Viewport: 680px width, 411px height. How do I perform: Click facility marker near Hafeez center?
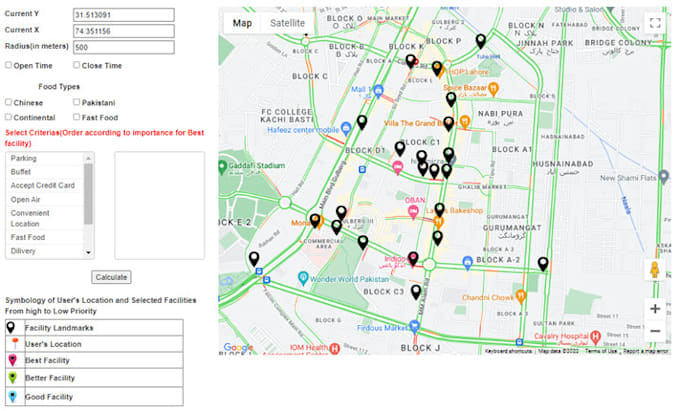pos(362,122)
